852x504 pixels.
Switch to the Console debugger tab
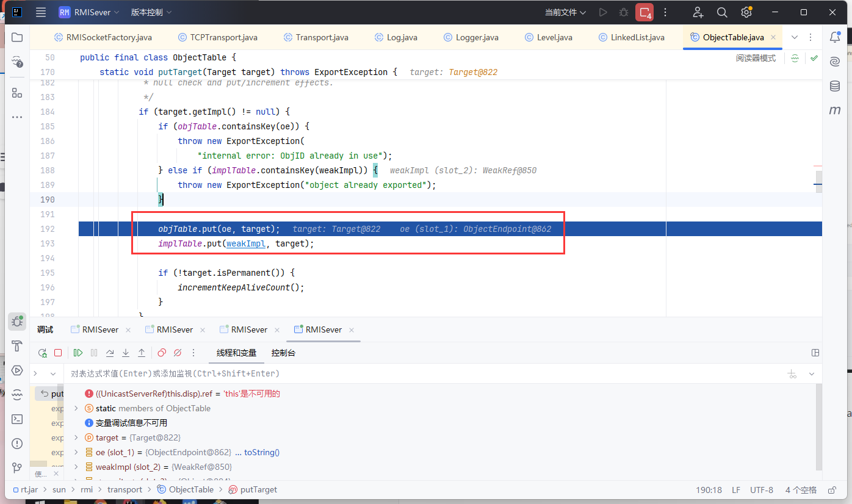point(283,353)
